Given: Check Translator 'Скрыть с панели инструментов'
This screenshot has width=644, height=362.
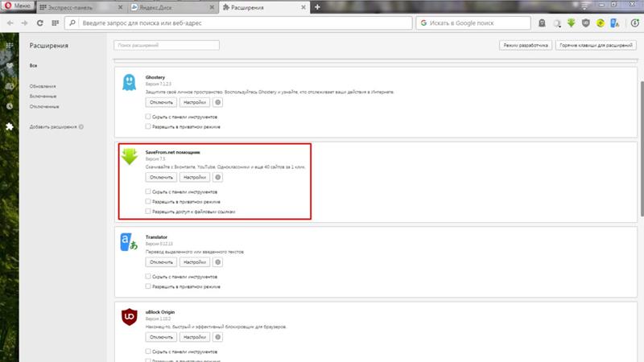Looking at the screenshot, I should coord(148,277).
